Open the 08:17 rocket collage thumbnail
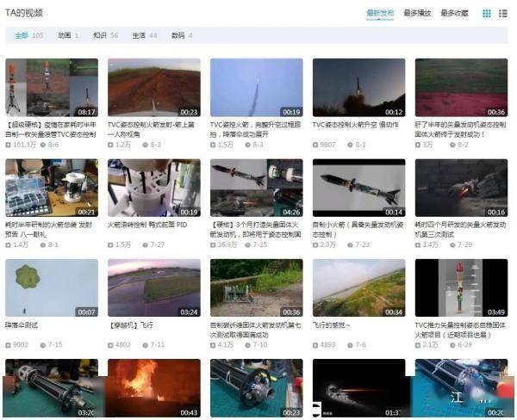This screenshot has height=420, width=517. point(52,87)
